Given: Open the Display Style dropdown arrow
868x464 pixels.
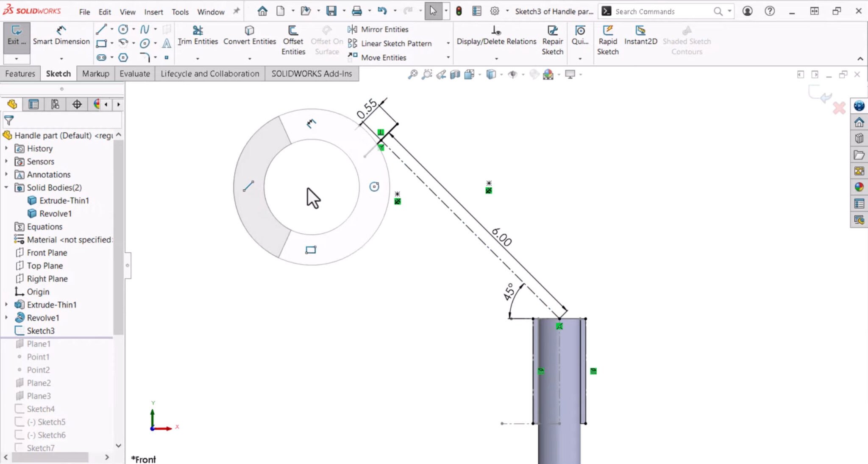Looking at the screenshot, I should pyautogui.click(x=501, y=74).
